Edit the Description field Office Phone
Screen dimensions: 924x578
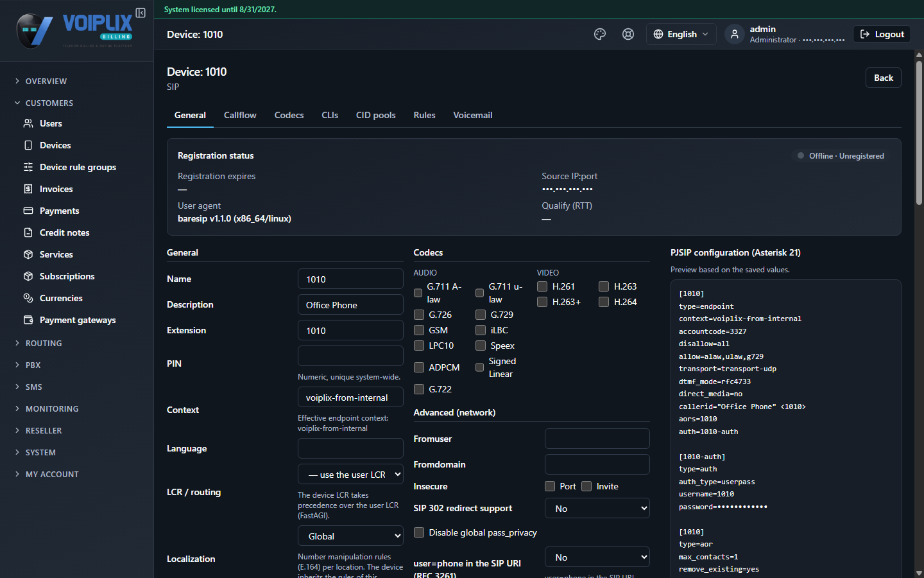pyautogui.click(x=350, y=304)
